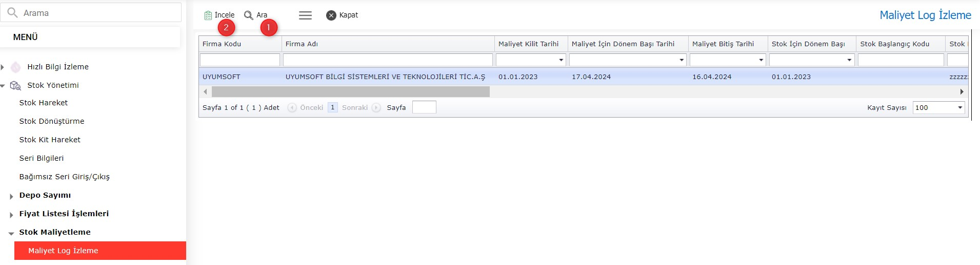Screen dimensions: 980x265
Task: Open Stok Kit Hareket menu item
Action: [50, 140]
